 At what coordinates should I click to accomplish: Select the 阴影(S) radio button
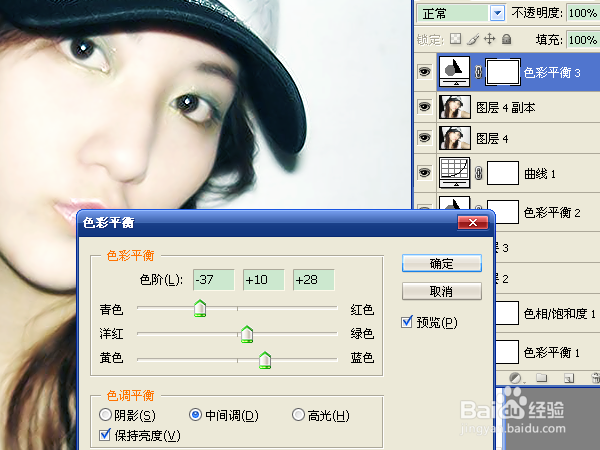click(x=105, y=415)
